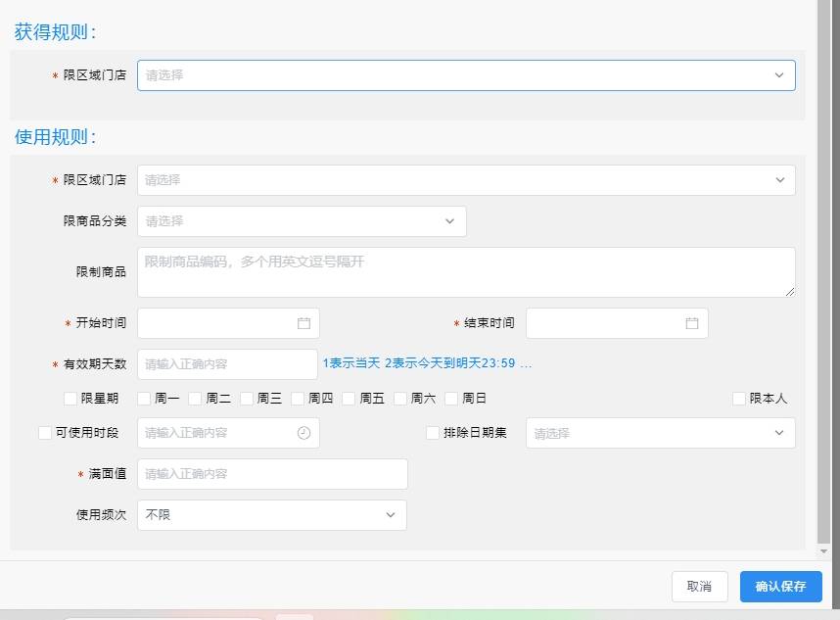Click the 确认保存 button
Viewport: 840px width, 620px height.
[x=781, y=587]
